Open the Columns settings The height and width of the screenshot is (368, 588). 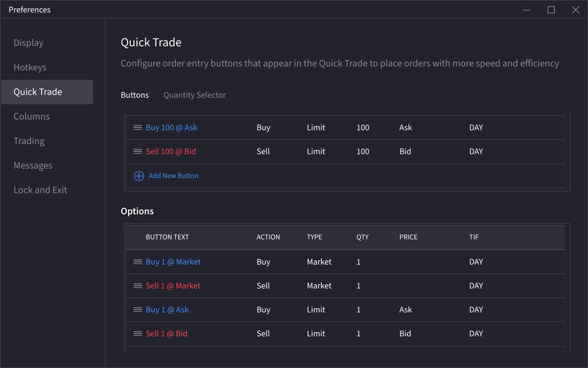pos(31,116)
